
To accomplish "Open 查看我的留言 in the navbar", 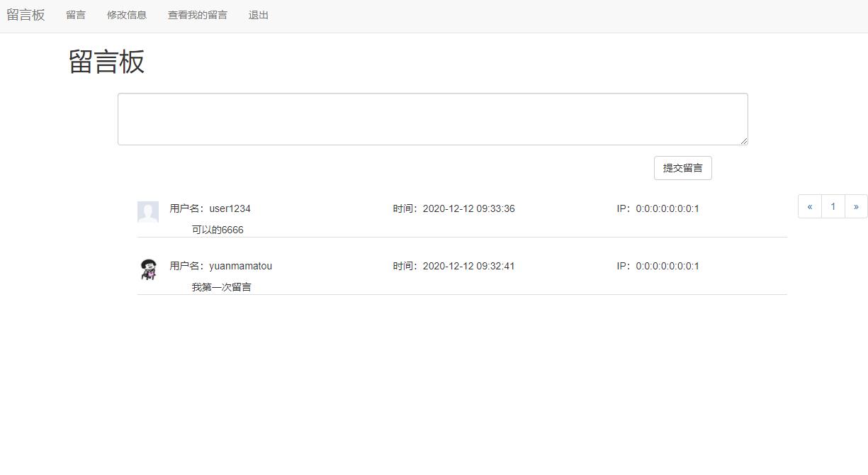I will pos(198,15).
